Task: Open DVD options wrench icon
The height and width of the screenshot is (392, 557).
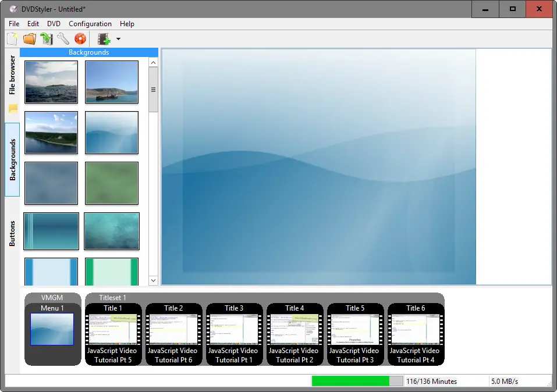Action: click(x=63, y=39)
